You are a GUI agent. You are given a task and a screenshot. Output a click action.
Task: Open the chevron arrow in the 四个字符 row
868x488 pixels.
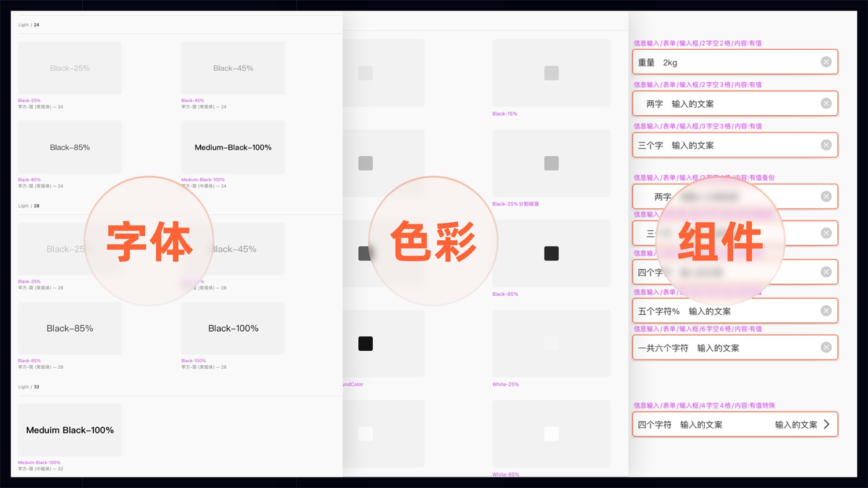point(826,424)
